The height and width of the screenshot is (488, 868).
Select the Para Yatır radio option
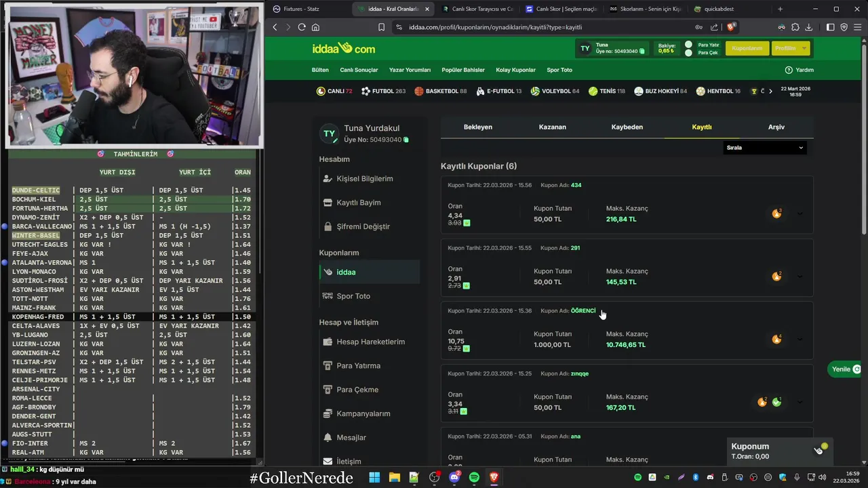pyautogui.click(x=688, y=45)
